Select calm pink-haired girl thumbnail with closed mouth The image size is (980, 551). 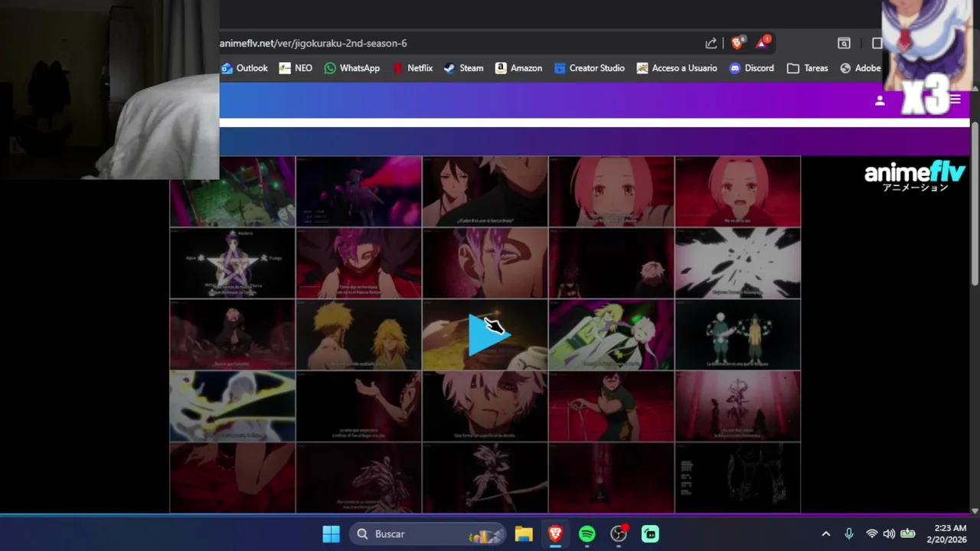pyautogui.click(x=611, y=191)
